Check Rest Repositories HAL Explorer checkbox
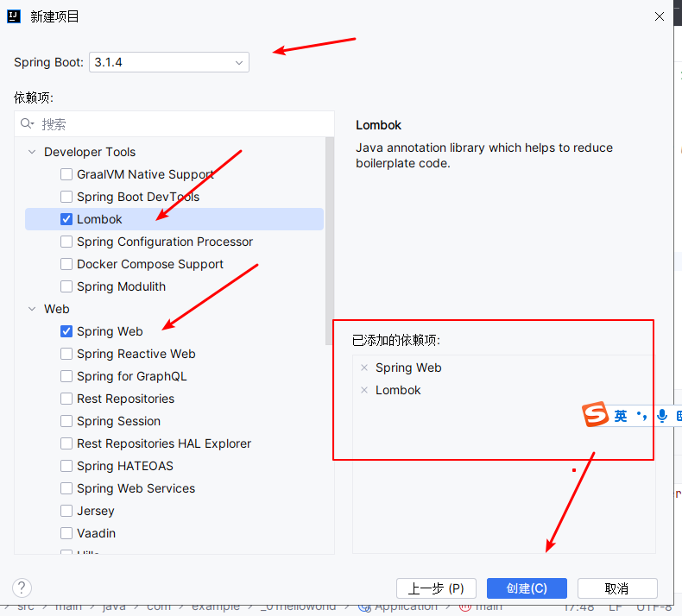682x616 pixels. tap(66, 443)
